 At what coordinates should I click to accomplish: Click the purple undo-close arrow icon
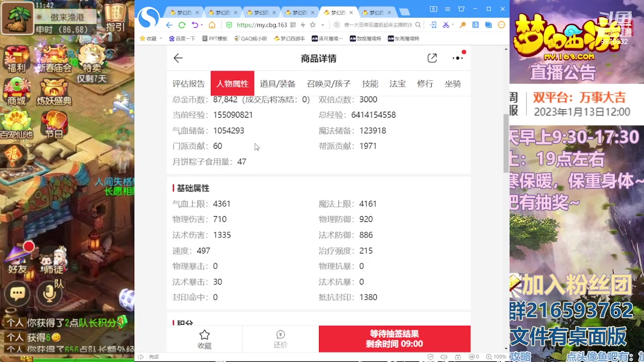tap(195, 25)
